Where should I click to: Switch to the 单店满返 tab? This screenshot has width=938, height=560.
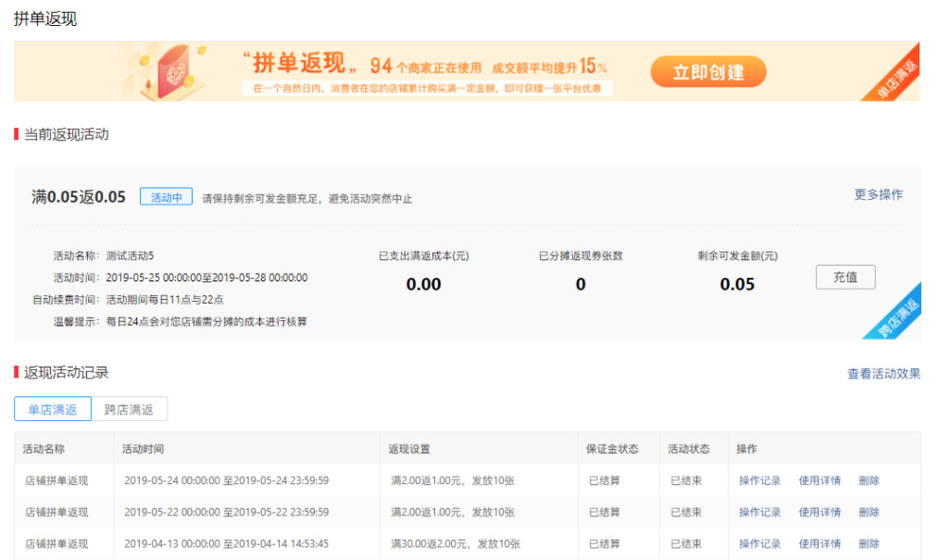[x=53, y=408]
